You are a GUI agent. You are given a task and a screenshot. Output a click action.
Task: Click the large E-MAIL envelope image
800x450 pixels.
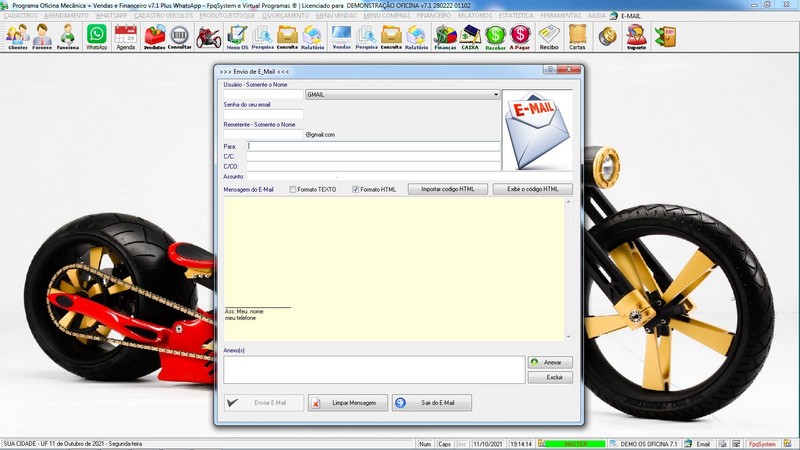pos(537,131)
